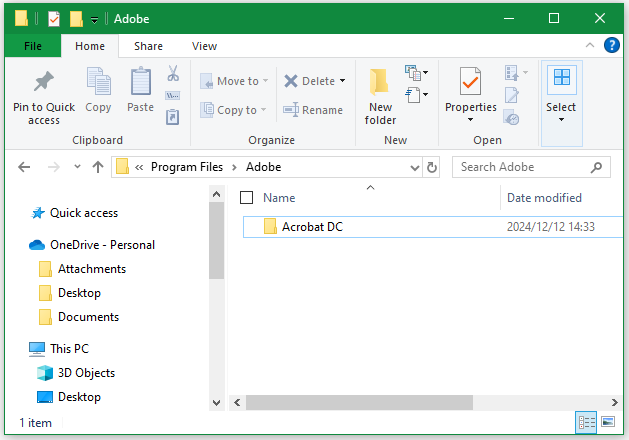This screenshot has width=629, height=440.
Task: Go back with the left arrow
Action: (24, 167)
